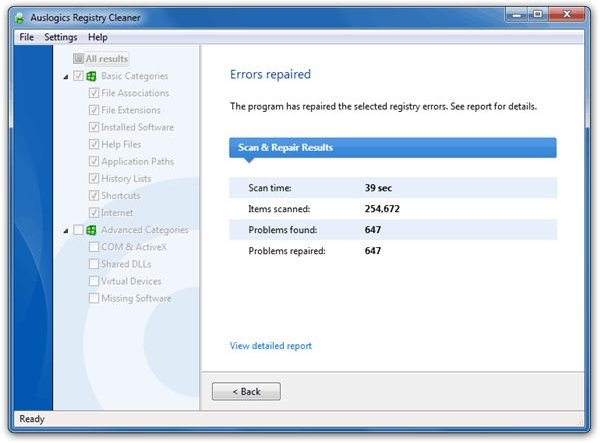Image resolution: width=600 pixels, height=443 pixels.
Task: Click the Basic Categories green icon
Action: tap(91, 76)
